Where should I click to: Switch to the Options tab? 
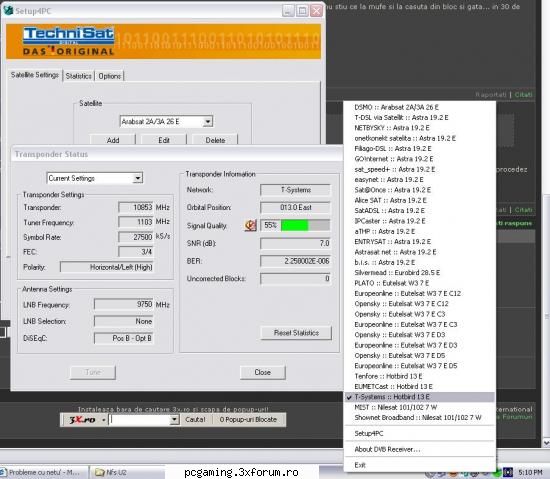pos(109,76)
